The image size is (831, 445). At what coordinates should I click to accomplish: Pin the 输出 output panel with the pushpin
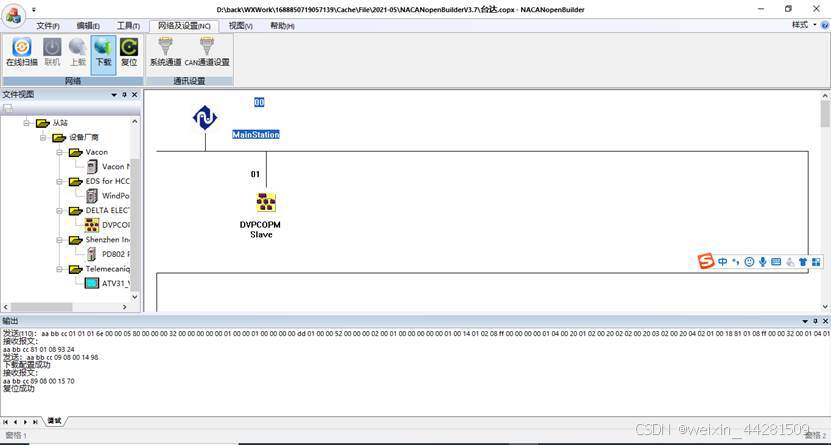815,321
